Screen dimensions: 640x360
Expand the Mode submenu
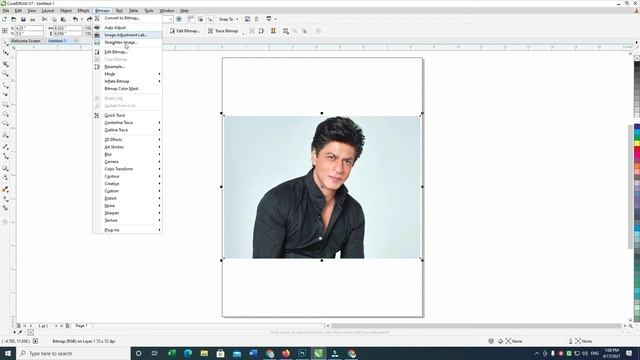(127, 74)
